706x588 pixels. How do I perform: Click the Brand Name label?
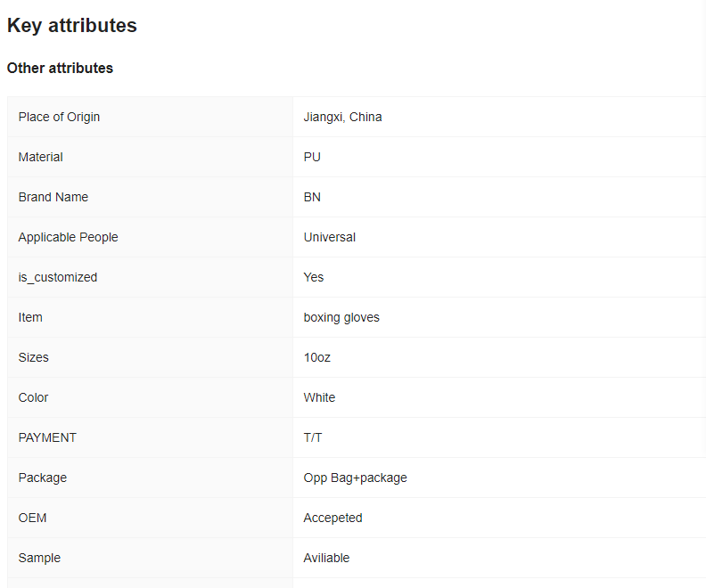pos(53,197)
